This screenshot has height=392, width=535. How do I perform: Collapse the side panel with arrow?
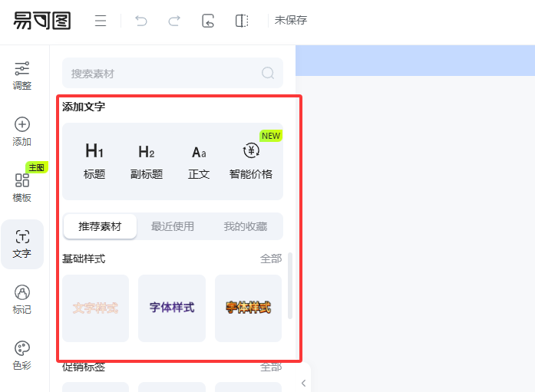click(304, 383)
